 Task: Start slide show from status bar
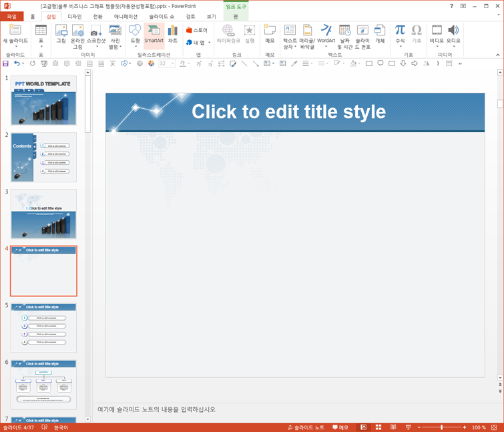pos(408,427)
